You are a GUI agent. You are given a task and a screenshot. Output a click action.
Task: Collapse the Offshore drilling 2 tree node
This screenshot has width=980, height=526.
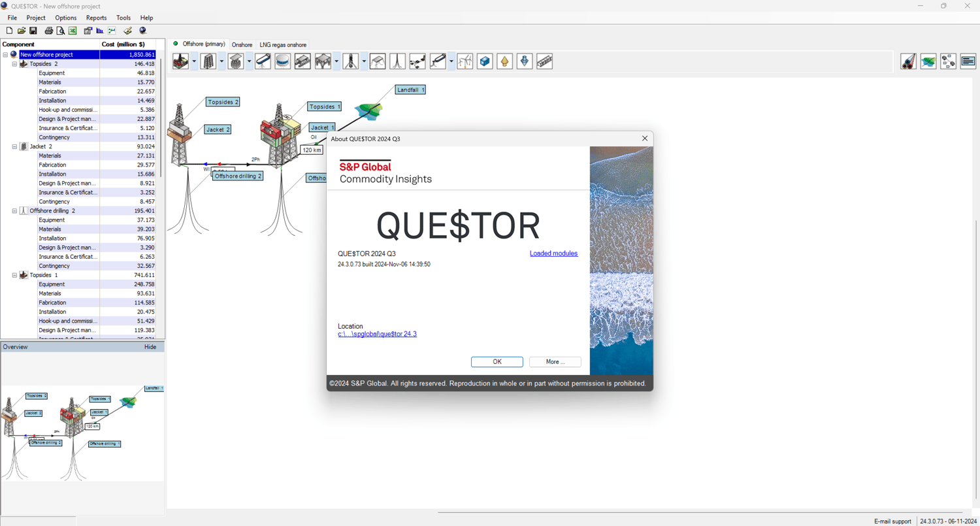tap(14, 211)
